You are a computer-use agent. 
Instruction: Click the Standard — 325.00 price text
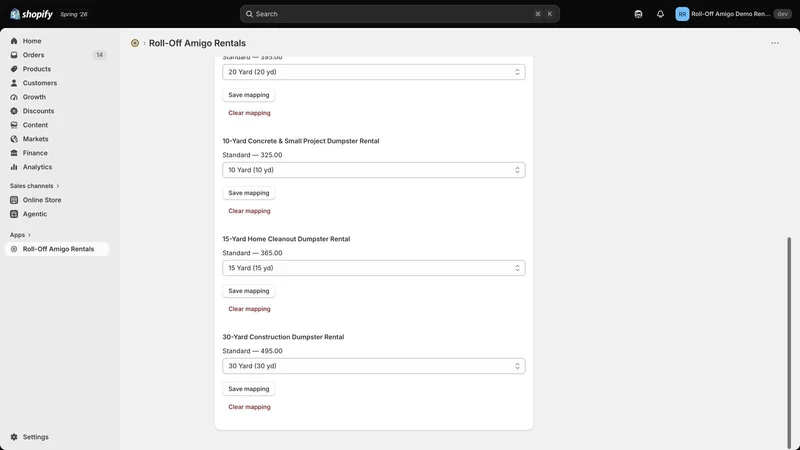click(x=252, y=155)
